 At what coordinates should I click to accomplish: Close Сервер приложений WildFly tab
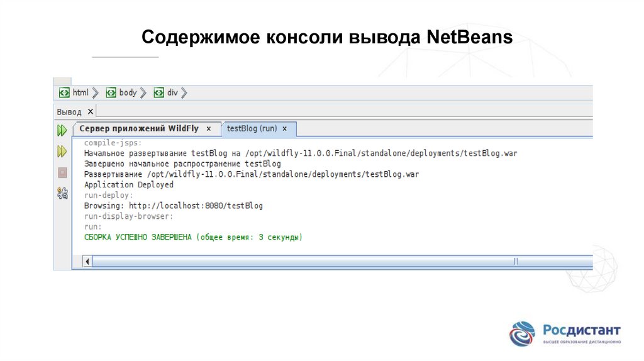[209, 128]
